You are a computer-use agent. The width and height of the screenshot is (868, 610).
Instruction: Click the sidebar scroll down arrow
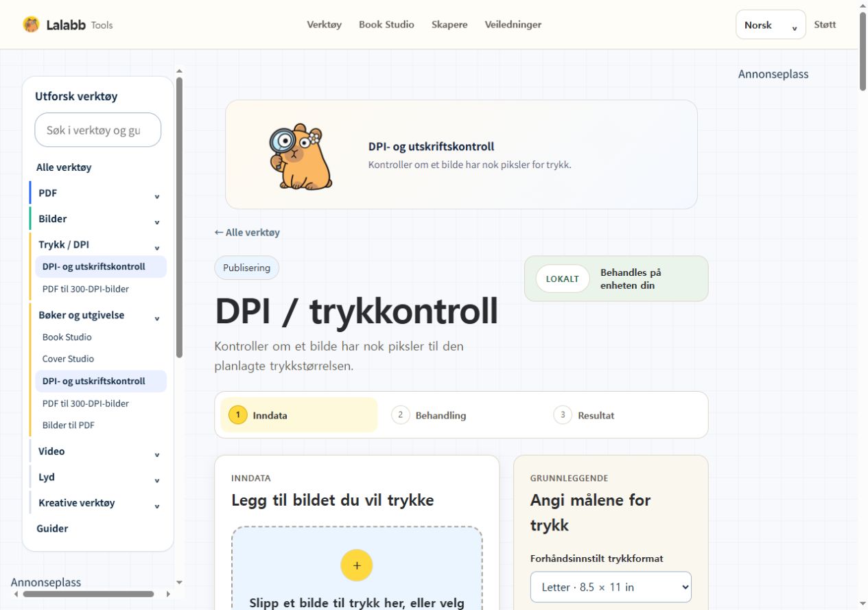pyautogui.click(x=179, y=583)
